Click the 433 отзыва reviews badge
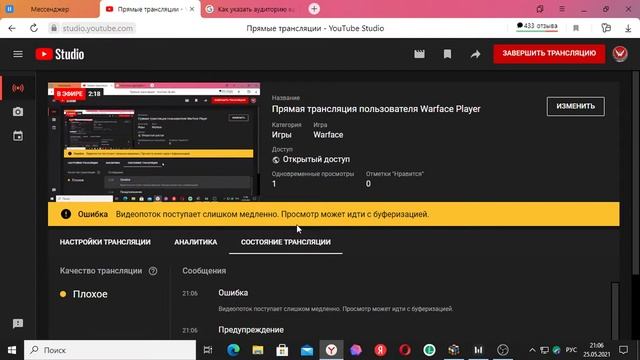The image size is (640, 360). [537, 27]
